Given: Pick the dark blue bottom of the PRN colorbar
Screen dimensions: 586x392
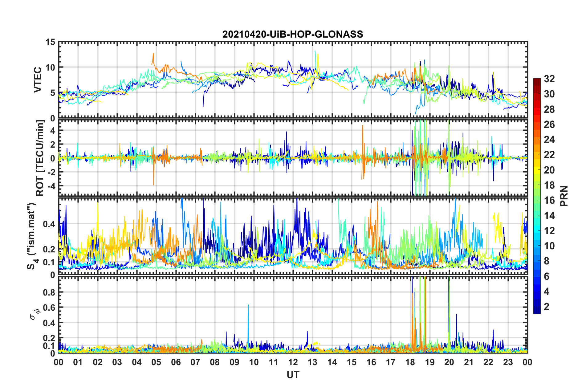Looking at the screenshot, I should point(537,310).
